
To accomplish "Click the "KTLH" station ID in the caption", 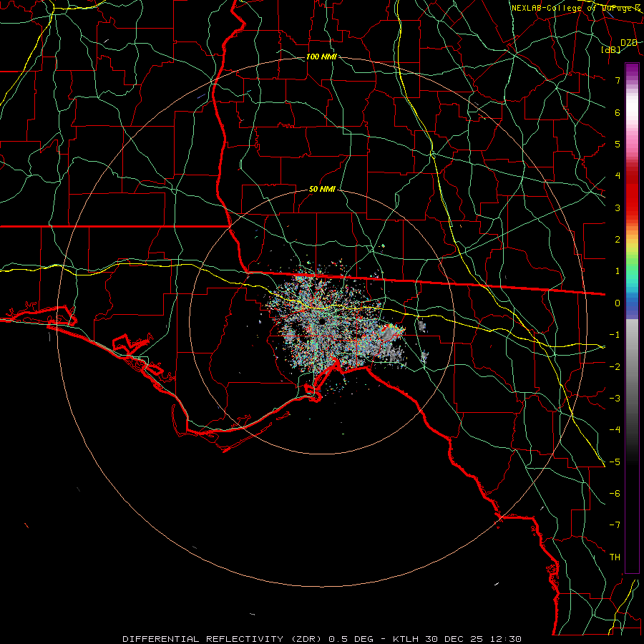I will [406, 639].
